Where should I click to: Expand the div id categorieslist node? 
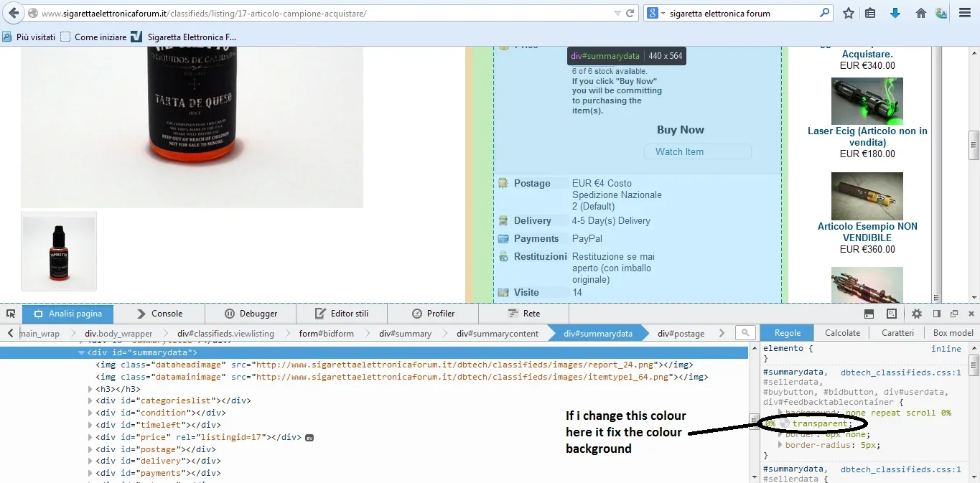[90, 401]
